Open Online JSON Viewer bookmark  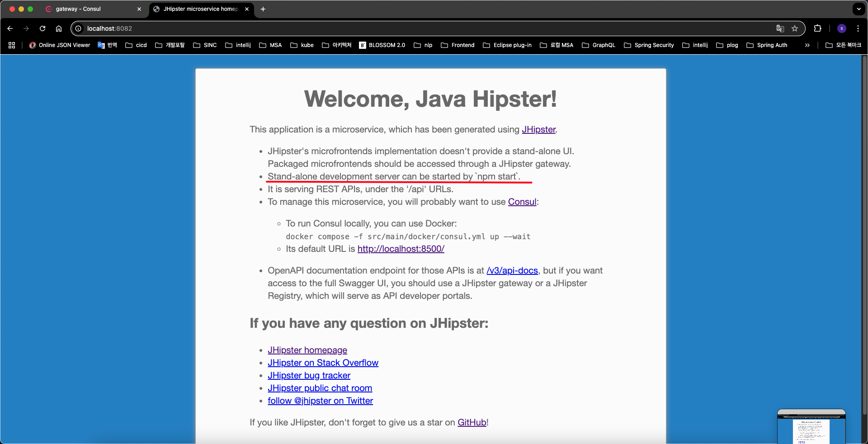pos(60,45)
